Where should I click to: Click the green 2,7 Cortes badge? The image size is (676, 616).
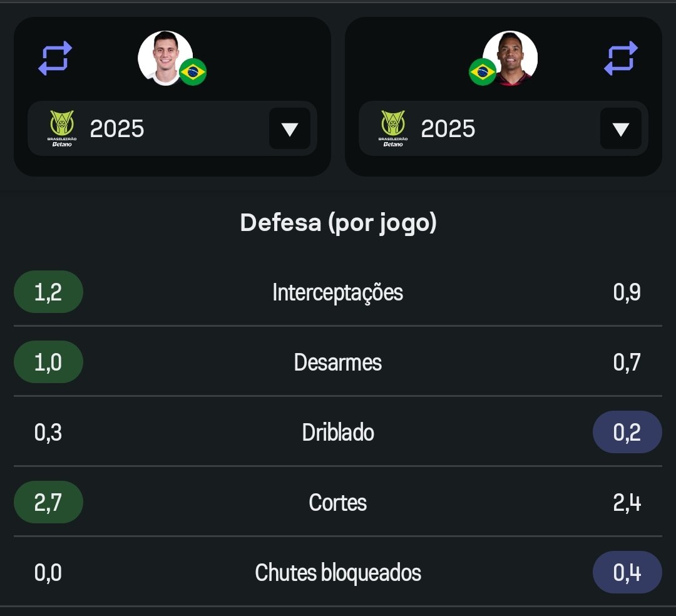48,503
